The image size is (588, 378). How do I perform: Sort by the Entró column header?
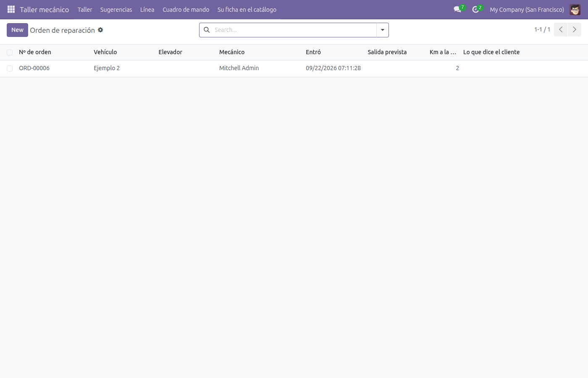[313, 52]
